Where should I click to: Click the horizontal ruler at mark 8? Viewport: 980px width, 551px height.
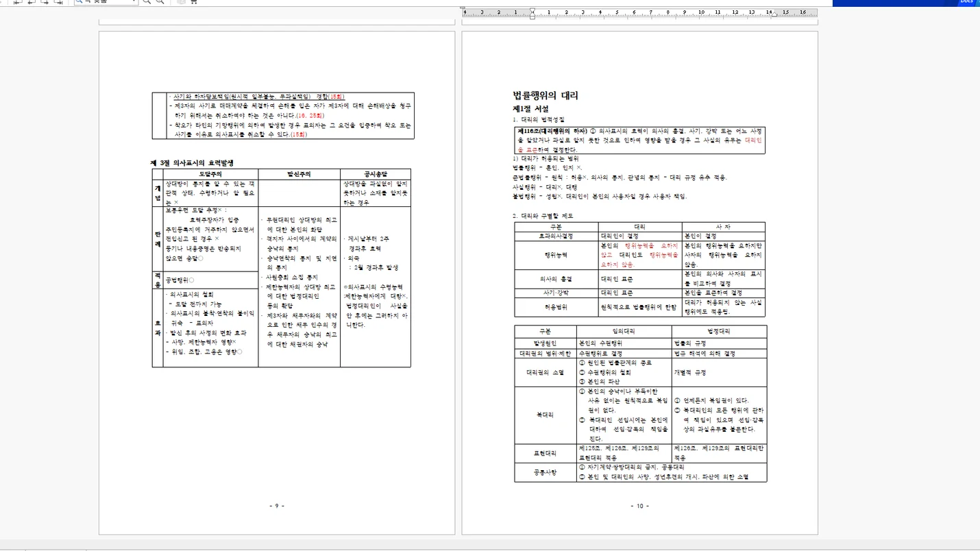[667, 12]
